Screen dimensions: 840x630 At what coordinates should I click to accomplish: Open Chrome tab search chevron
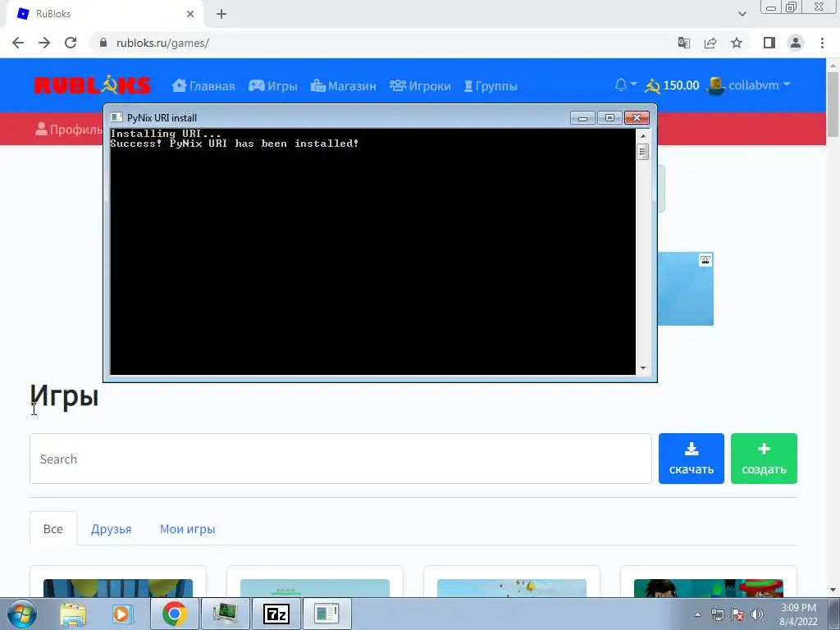(742, 14)
